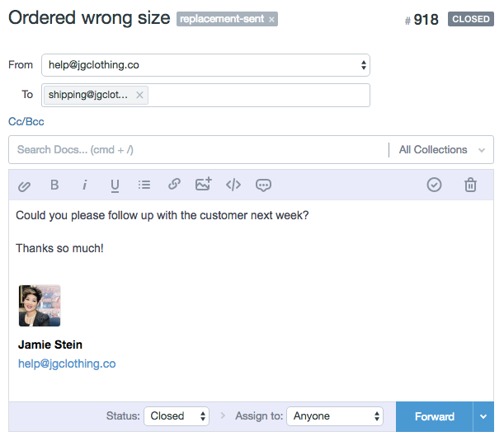Insert a hyperlink

coord(174,185)
